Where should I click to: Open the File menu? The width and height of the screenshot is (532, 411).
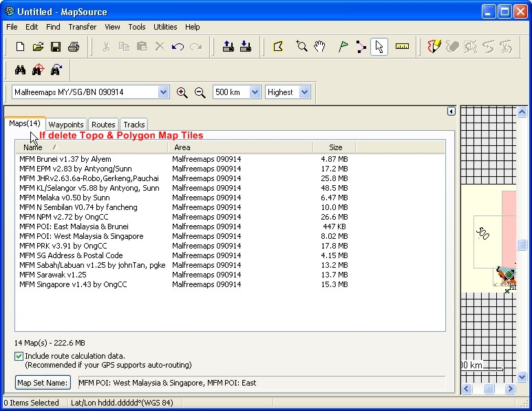point(12,27)
